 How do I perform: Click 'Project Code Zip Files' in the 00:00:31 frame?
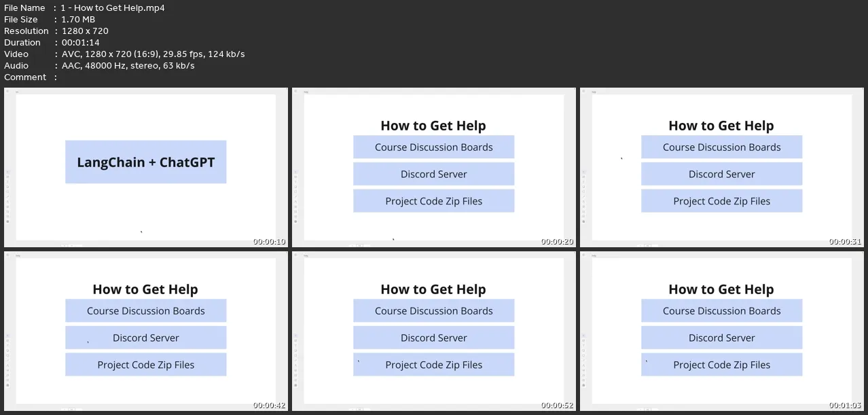click(x=721, y=201)
